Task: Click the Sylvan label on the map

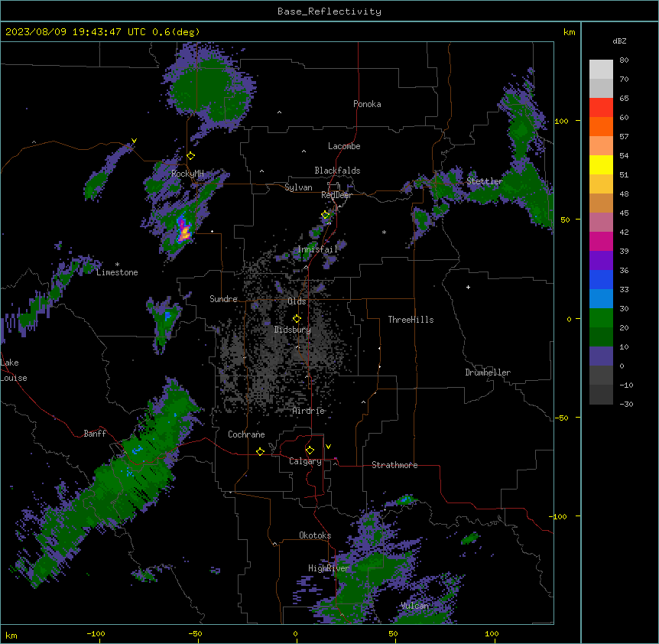Action: (298, 187)
